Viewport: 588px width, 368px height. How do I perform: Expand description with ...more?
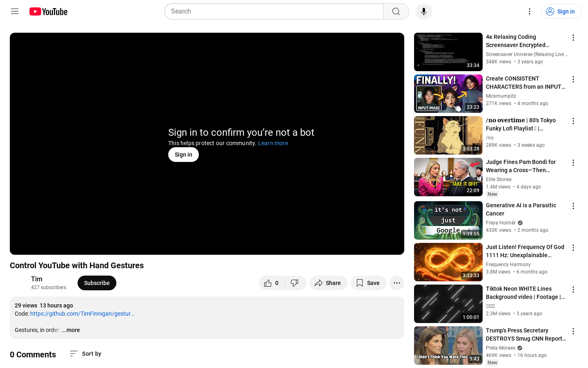(x=71, y=330)
